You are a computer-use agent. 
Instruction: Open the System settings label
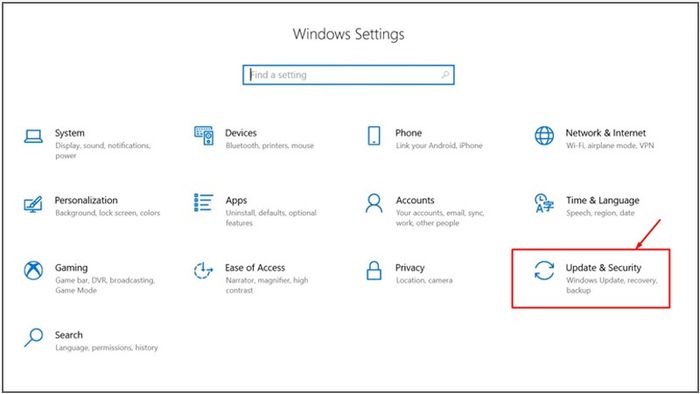click(x=70, y=133)
